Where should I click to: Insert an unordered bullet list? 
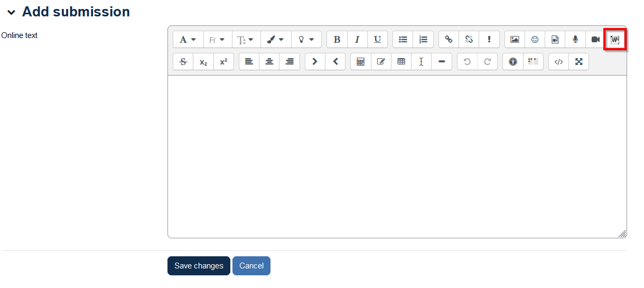point(403,40)
